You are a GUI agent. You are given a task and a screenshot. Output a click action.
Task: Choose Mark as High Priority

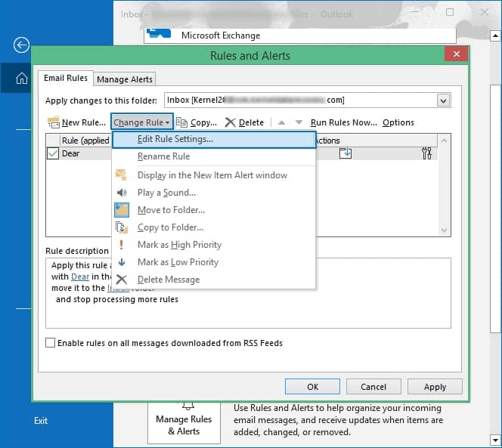point(179,245)
